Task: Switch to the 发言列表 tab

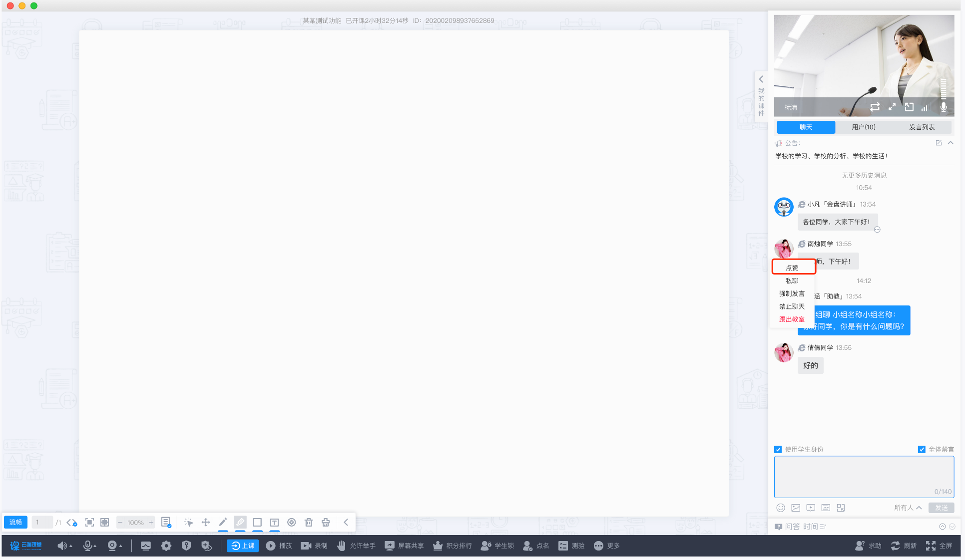Action: 922,127
